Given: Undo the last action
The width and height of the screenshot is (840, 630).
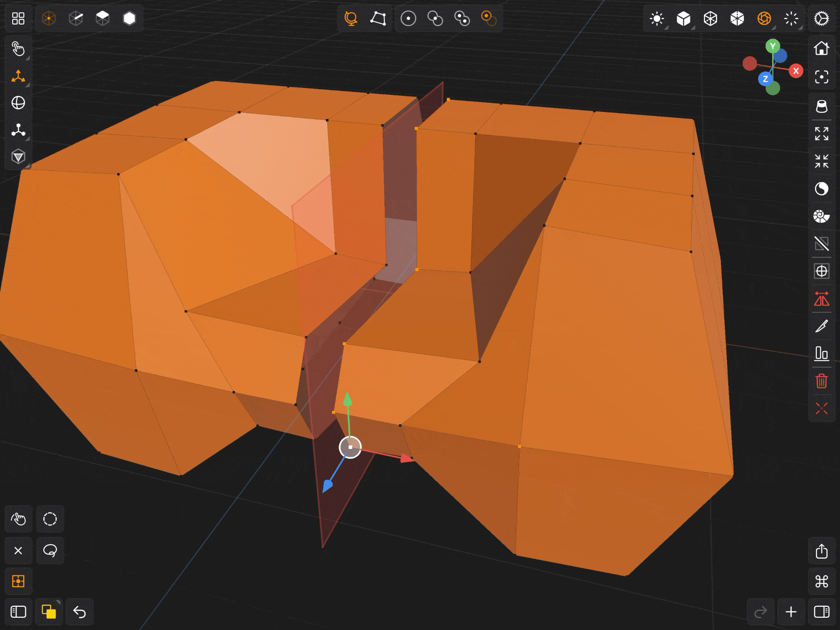Looking at the screenshot, I should pos(79,612).
